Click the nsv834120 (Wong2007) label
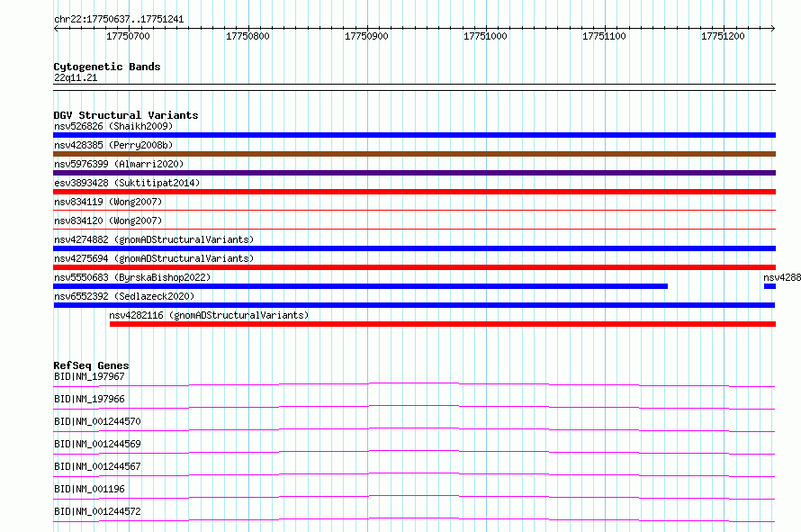The height and width of the screenshot is (532, 801). [108, 221]
